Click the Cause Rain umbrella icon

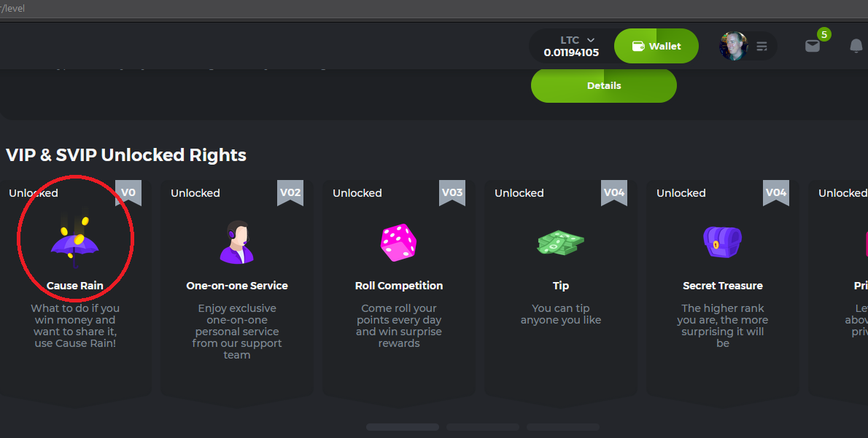(74, 242)
